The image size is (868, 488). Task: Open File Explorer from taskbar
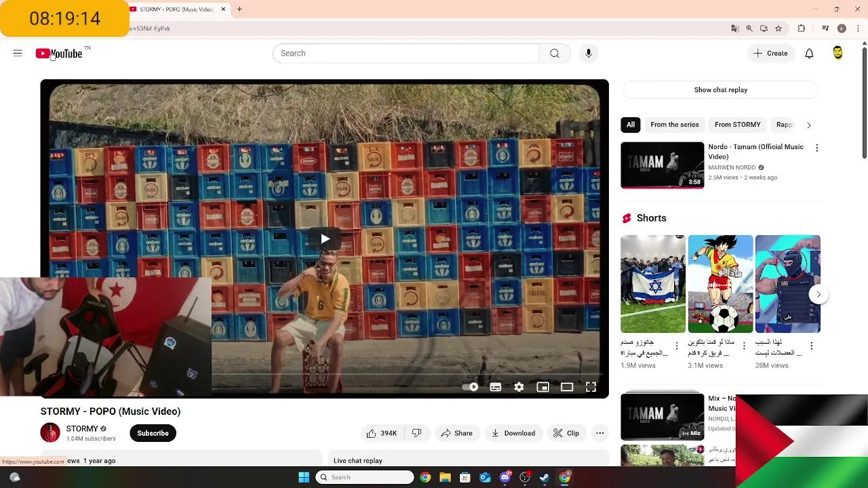click(445, 477)
